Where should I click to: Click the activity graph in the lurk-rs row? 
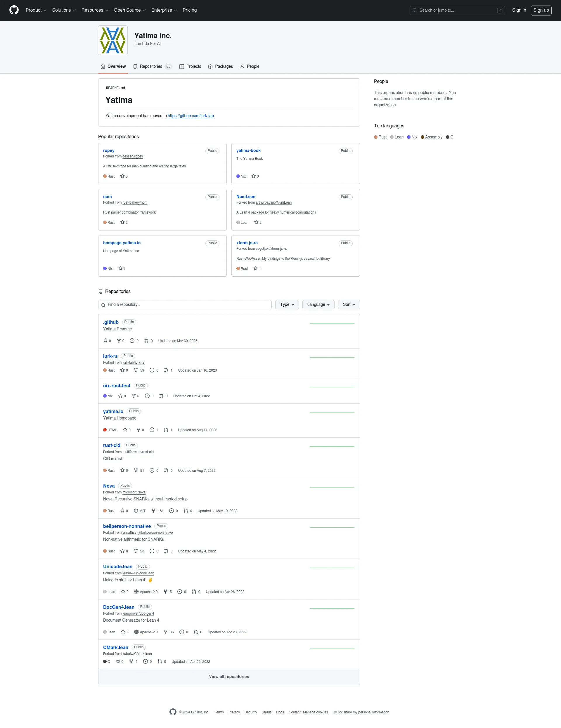[332, 357]
